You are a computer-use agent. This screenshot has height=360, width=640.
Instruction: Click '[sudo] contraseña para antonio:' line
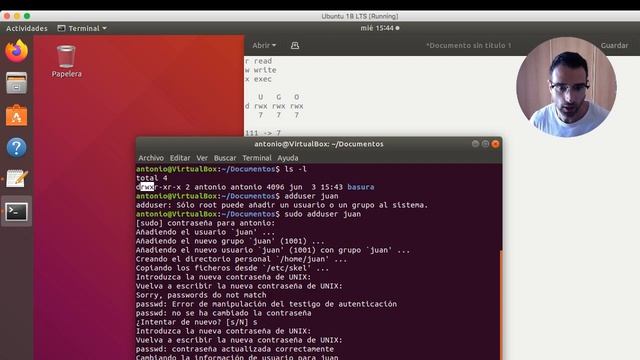(206, 223)
